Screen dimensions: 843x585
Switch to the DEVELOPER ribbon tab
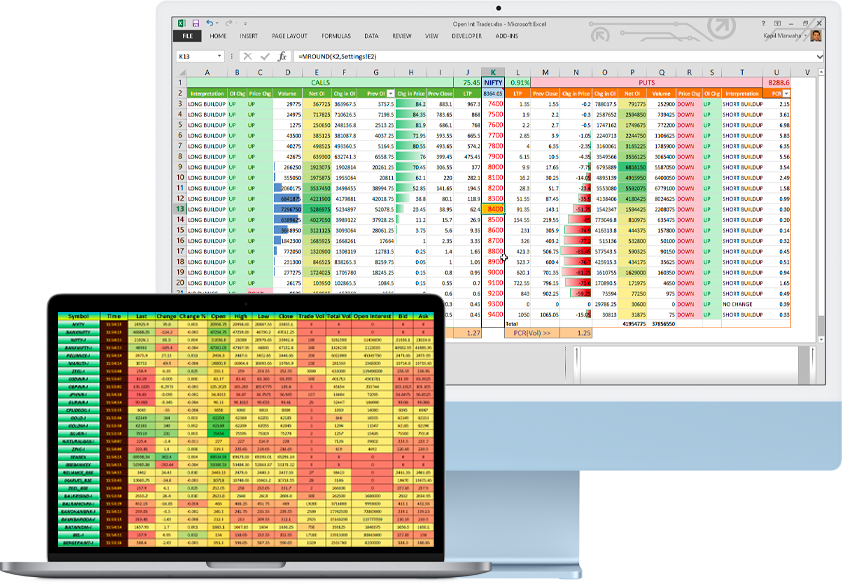click(x=467, y=36)
